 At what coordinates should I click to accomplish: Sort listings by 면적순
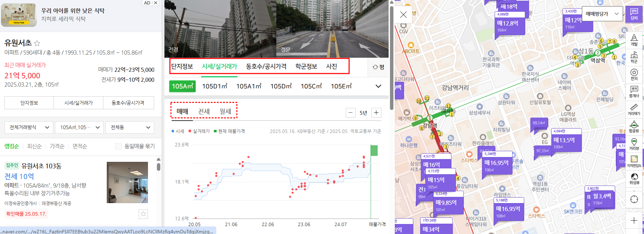pos(80,146)
